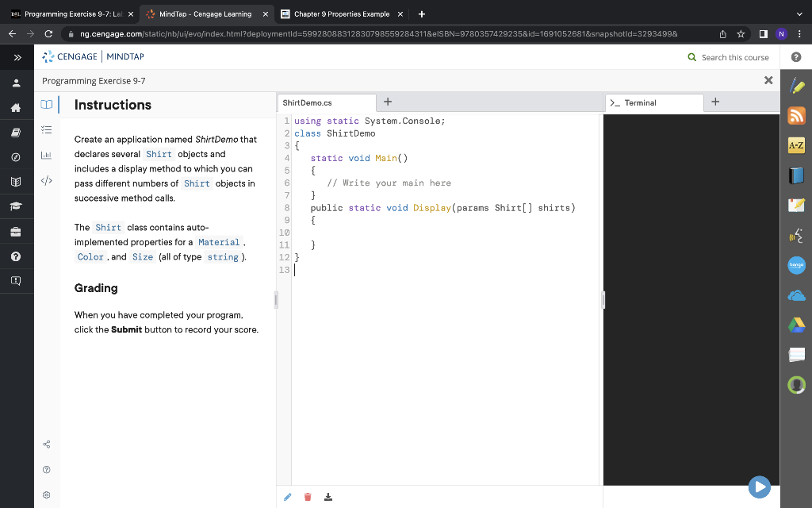Open the browser tab list chevron
This screenshot has height=508, width=812.
[x=799, y=13]
